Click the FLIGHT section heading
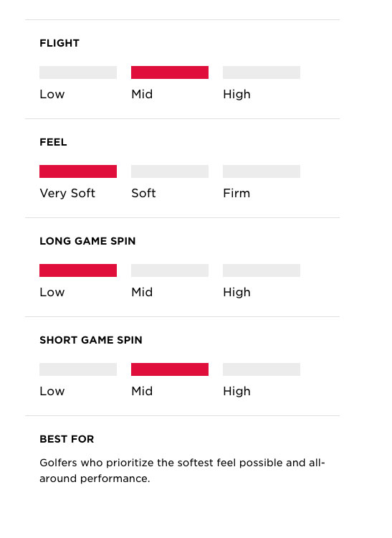 59,43
